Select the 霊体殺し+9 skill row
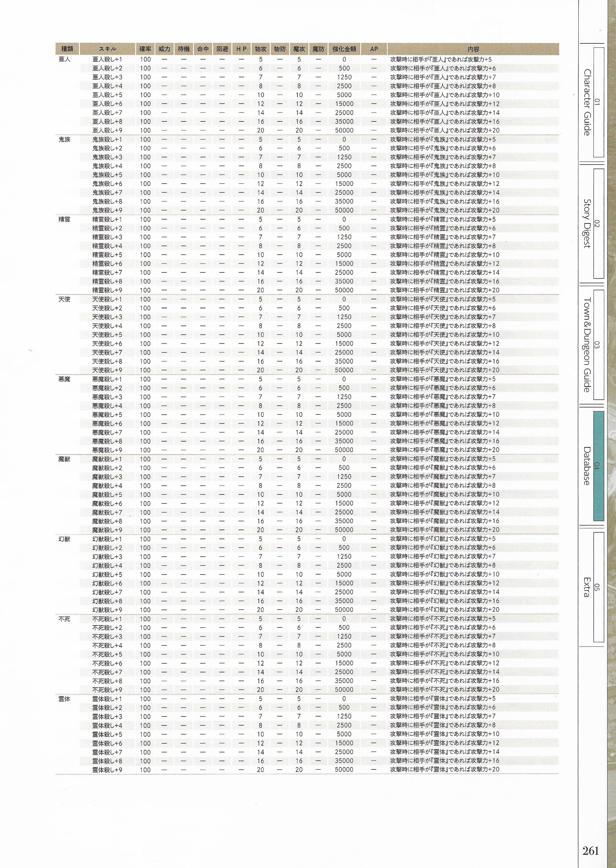616x868 pixels. pos(307,770)
